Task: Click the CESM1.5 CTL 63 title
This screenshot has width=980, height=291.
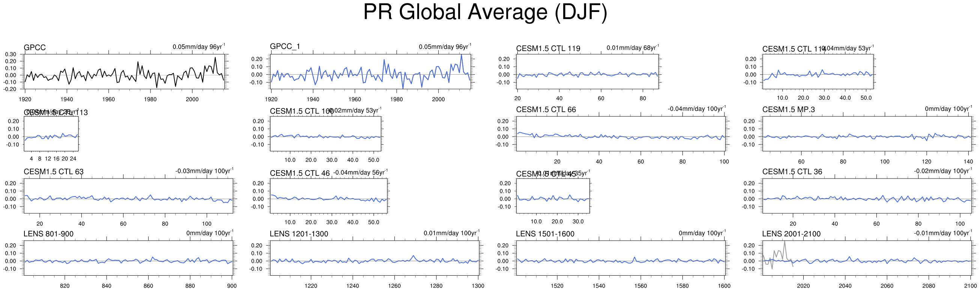Action: pos(54,171)
